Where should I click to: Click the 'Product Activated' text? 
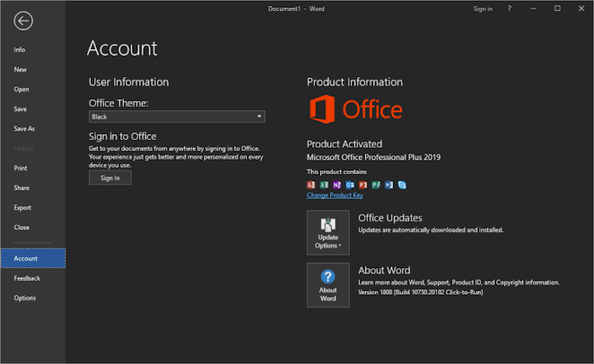[345, 144]
